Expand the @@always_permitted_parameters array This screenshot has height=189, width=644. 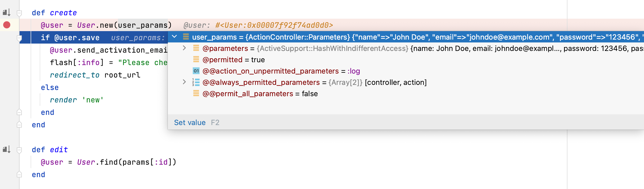point(184,82)
